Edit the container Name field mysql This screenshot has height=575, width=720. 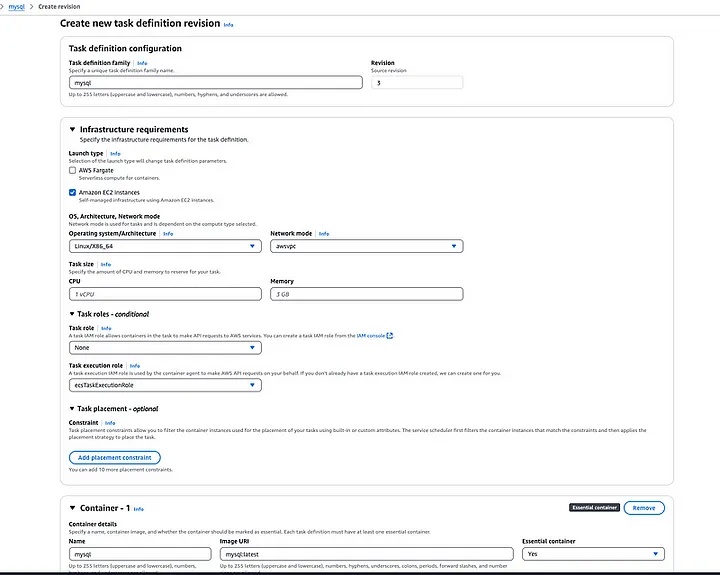[x=140, y=554]
